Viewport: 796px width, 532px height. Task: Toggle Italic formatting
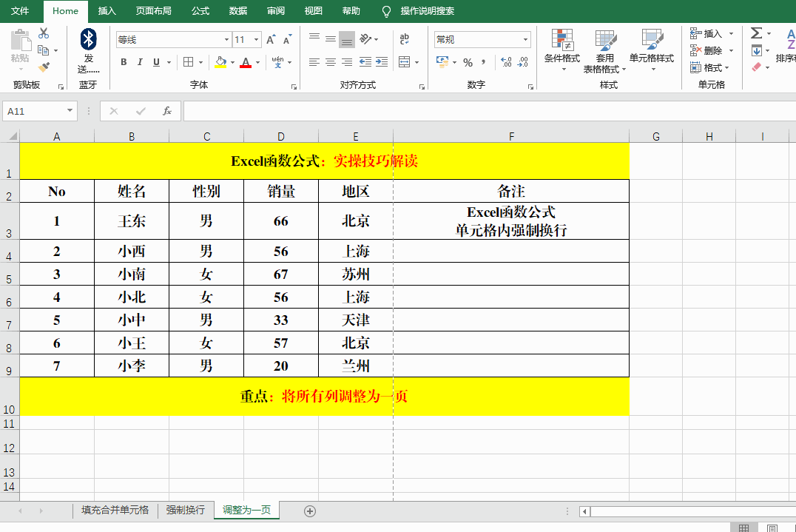click(x=140, y=62)
